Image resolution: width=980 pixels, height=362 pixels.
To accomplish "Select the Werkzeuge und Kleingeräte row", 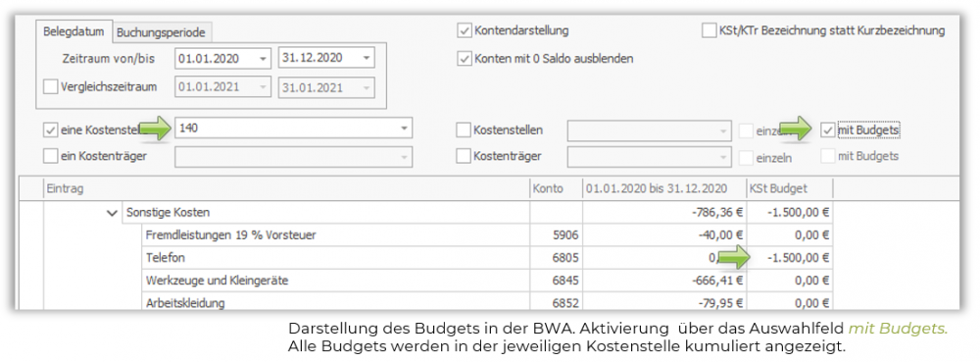I will [x=488, y=281].
